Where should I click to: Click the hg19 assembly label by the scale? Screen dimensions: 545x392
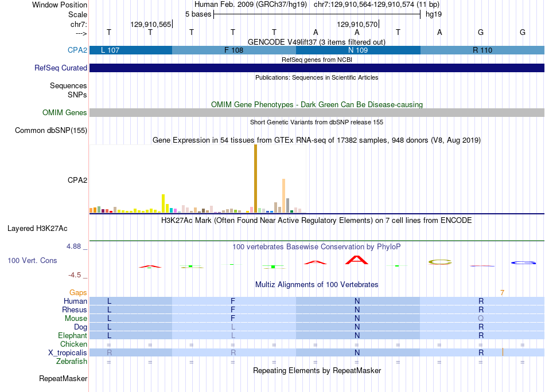coord(434,14)
